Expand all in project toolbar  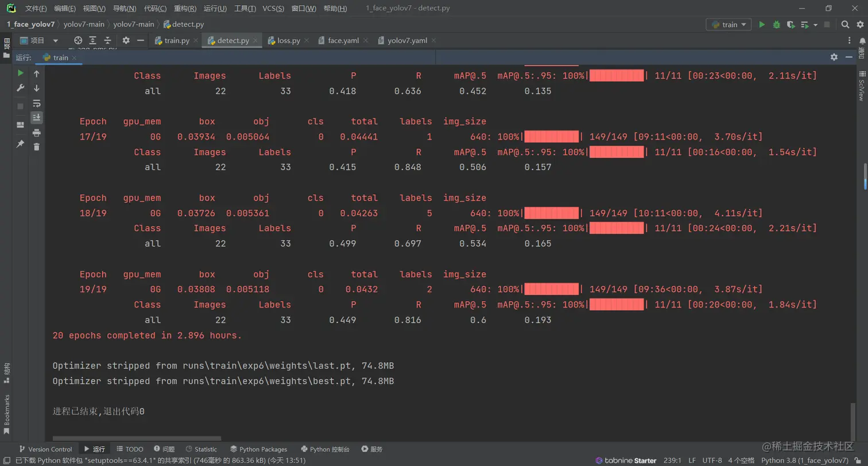click(x=92, y=40)
